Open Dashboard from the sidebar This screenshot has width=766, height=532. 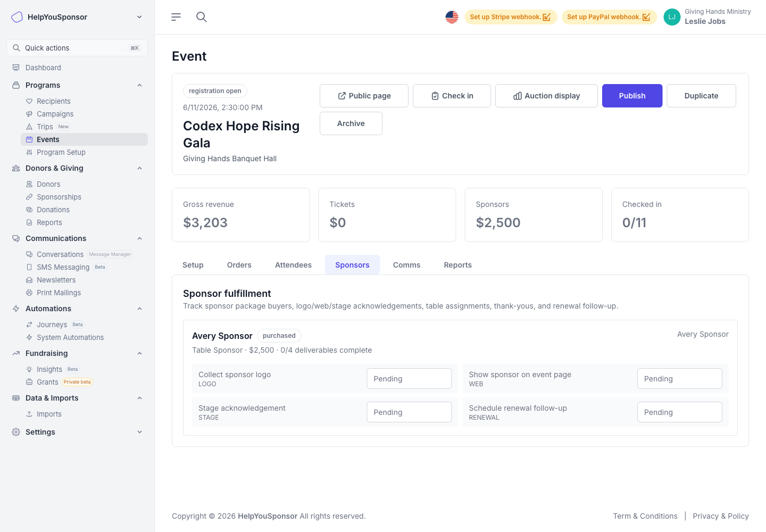pos(43,68)
